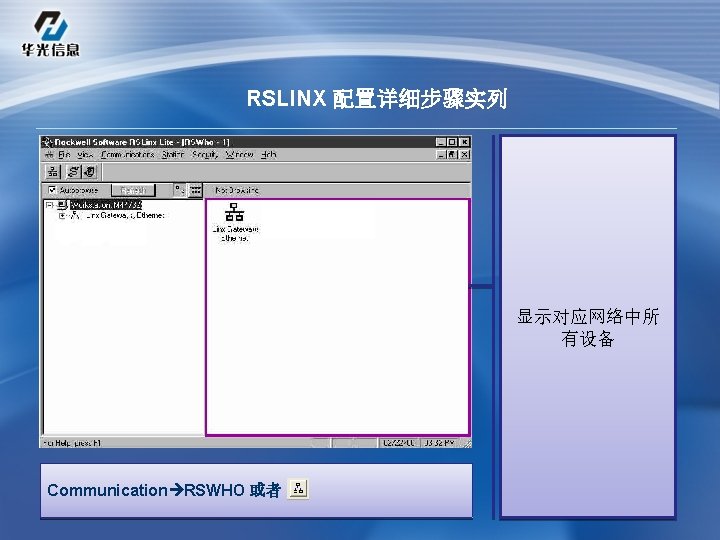Click the Configure Drivers toolbar icon
Screen dimensions: 720x540
tap(73, 172)
